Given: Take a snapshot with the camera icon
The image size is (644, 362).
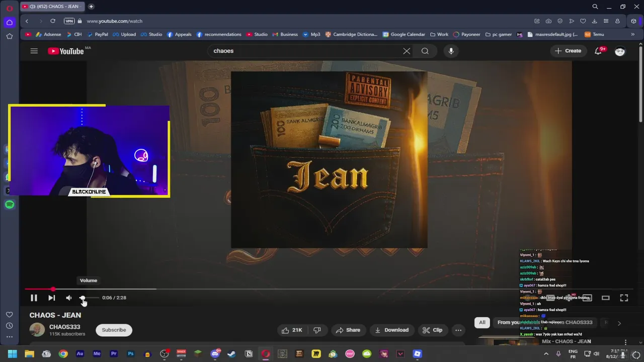Looking at the screenshot, I should pyautogui.click(x=548, y=21).
